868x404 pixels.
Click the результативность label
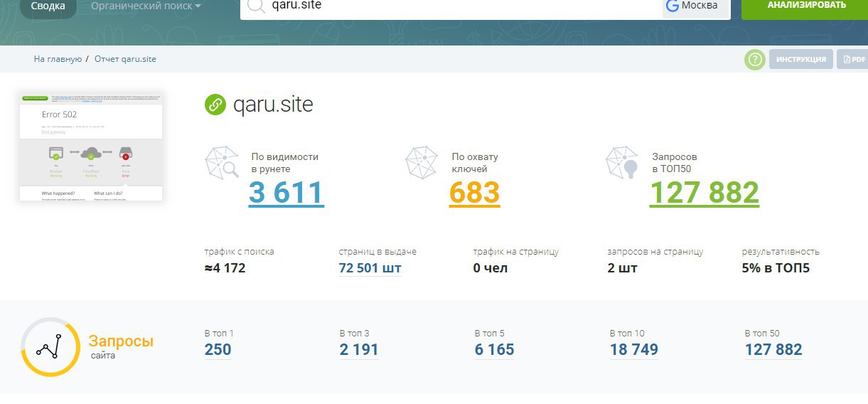pos(781,252)
